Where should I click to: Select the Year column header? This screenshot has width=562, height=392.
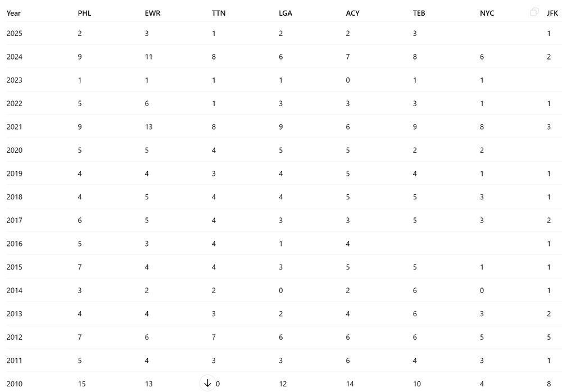click(x=13, y=13)
